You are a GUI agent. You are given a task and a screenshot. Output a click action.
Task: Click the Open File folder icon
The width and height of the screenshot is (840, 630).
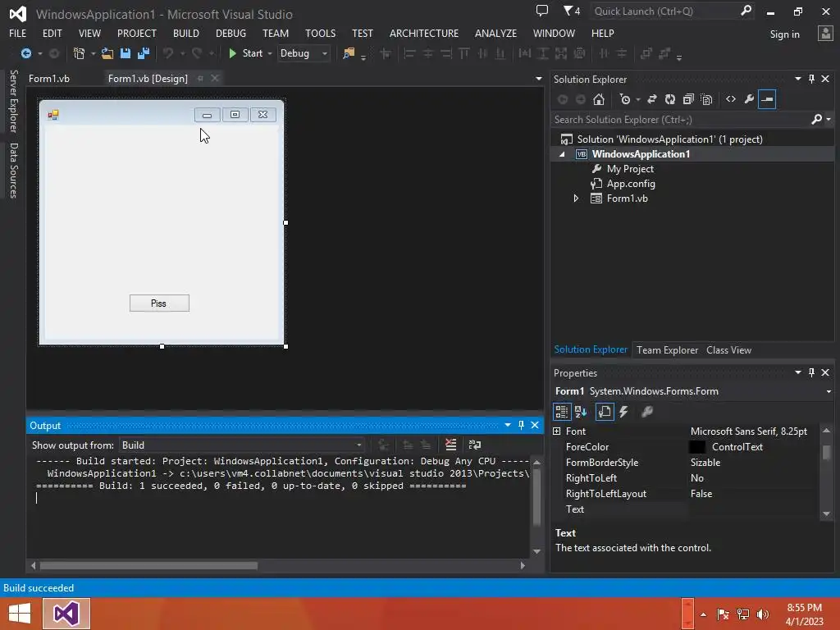pos(107,53)
